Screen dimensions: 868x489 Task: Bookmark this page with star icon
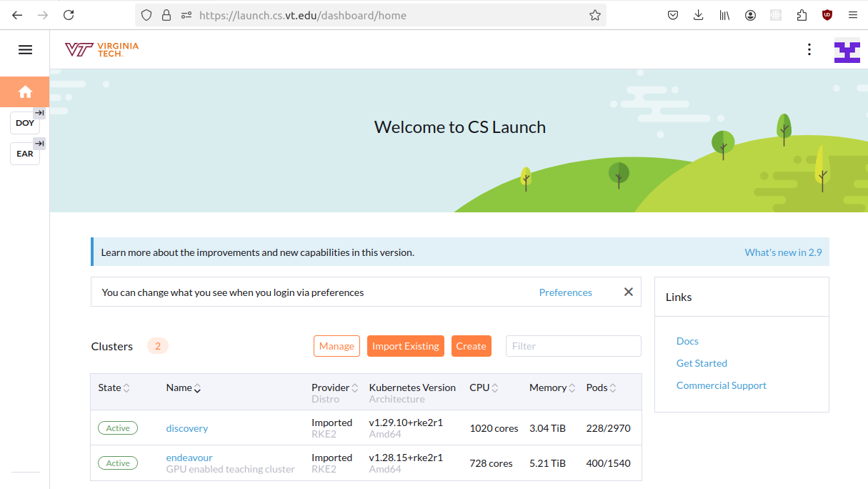point(594,15)
